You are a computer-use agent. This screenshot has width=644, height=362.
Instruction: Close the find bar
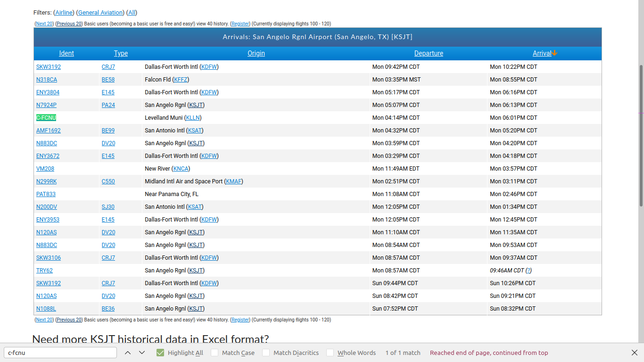pyautogui.click(x=635, y=353)
